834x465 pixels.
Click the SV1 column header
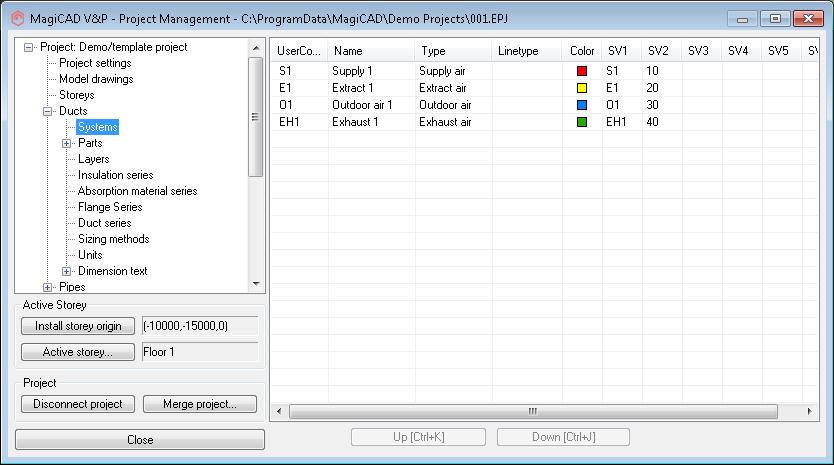[622, 51]
